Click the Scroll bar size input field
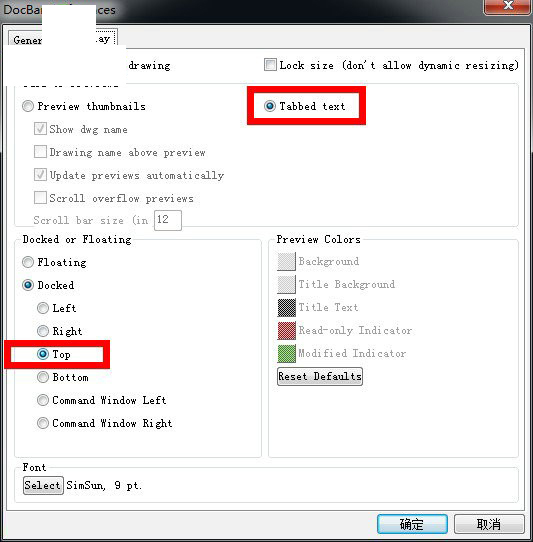 pos(168,220)
